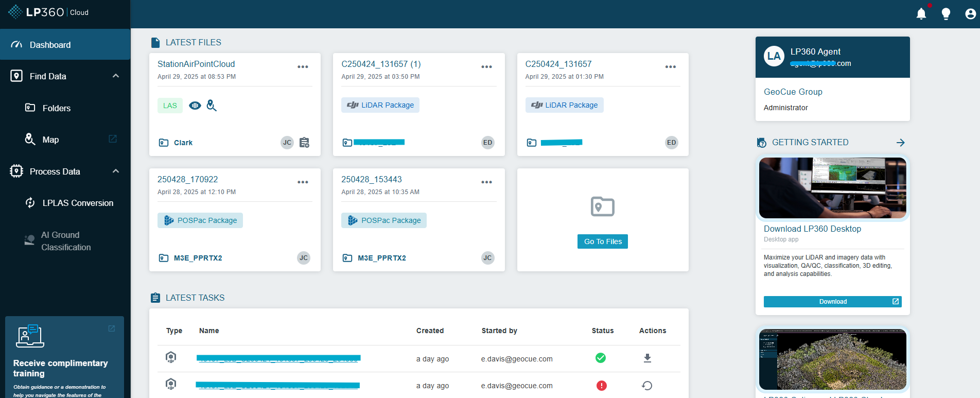The width and height of the screenshot is (980, 398).
Task: Download the completed task result
Action: pos(647,358)
